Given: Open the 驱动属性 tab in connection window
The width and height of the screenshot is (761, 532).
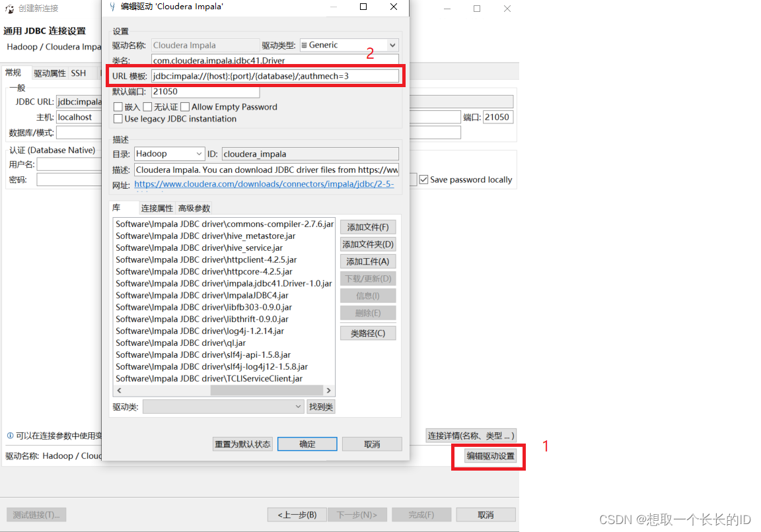Looking at the screenshot, I should (x=50, y=73).
